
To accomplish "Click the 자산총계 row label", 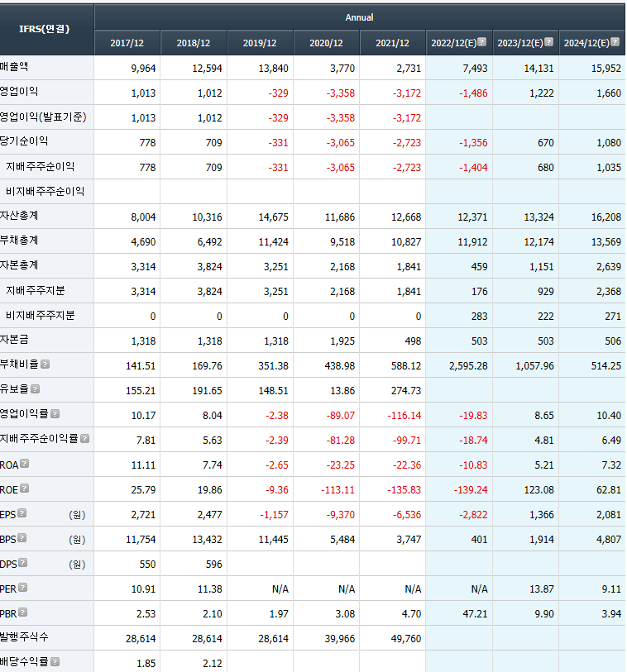I will pos(19,216).
